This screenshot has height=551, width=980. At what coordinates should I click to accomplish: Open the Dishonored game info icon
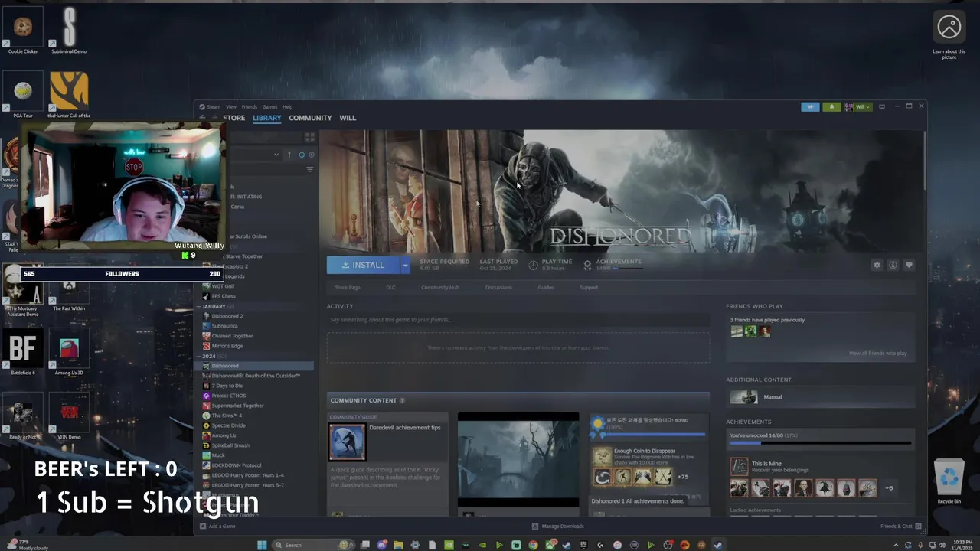[x=893, y=265]
